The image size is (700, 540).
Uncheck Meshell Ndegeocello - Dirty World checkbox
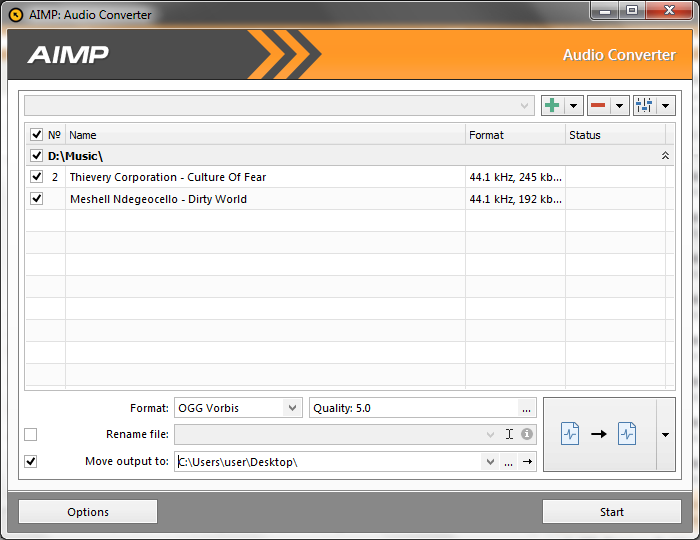[x=36, y=199]
